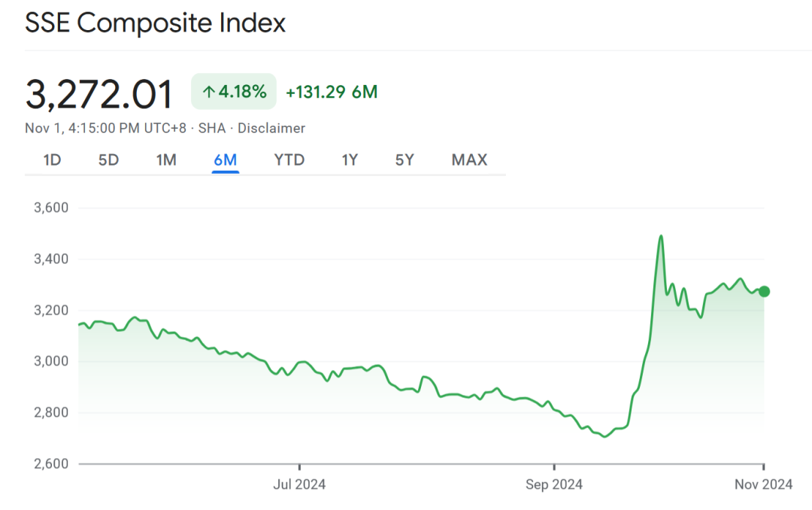Click the active 6M tab

225,159
